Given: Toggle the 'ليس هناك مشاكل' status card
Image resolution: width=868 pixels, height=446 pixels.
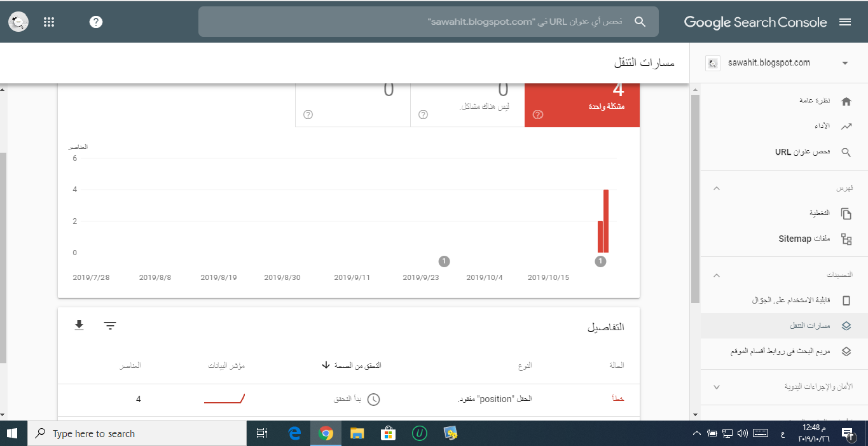Looking at the screenshot, I should 467,105.
